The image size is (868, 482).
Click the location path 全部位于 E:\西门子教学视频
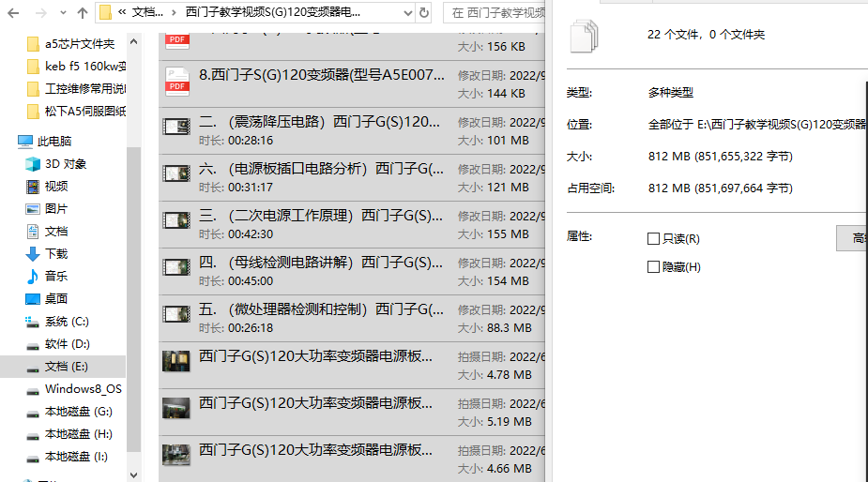click(757, 125)
